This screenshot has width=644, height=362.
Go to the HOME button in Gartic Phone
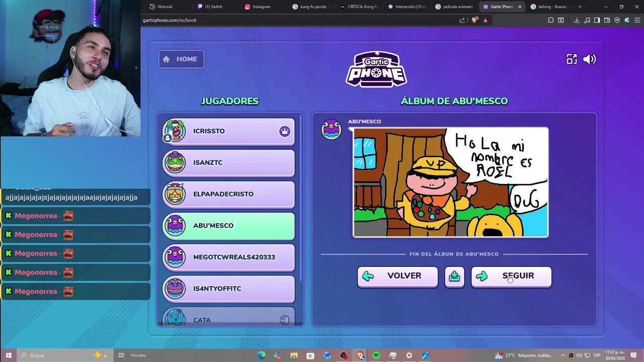tap(181, 59)
